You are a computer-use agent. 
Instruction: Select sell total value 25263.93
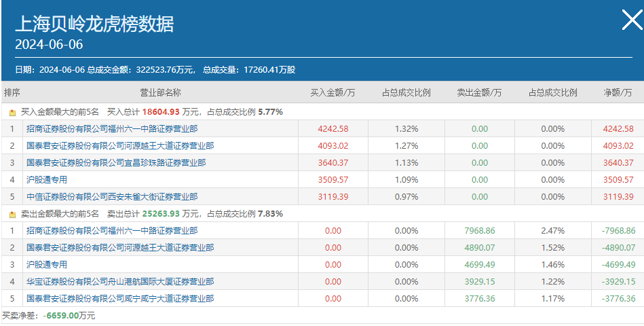click(161, 214)
